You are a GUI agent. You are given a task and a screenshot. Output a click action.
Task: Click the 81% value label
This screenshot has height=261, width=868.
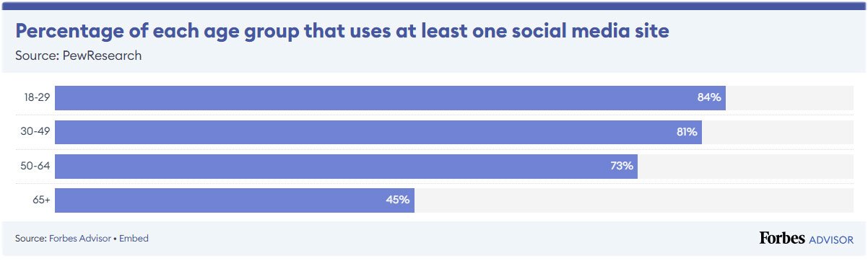point(686,132)
